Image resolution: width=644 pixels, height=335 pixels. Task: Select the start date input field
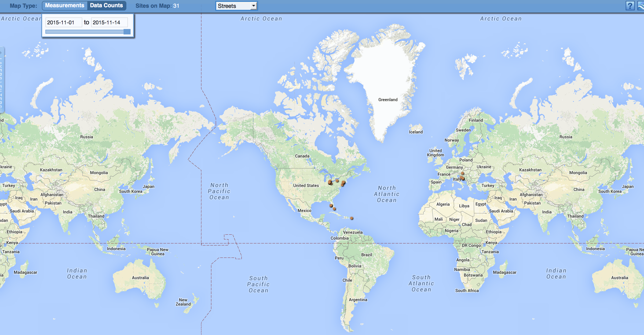63,22
